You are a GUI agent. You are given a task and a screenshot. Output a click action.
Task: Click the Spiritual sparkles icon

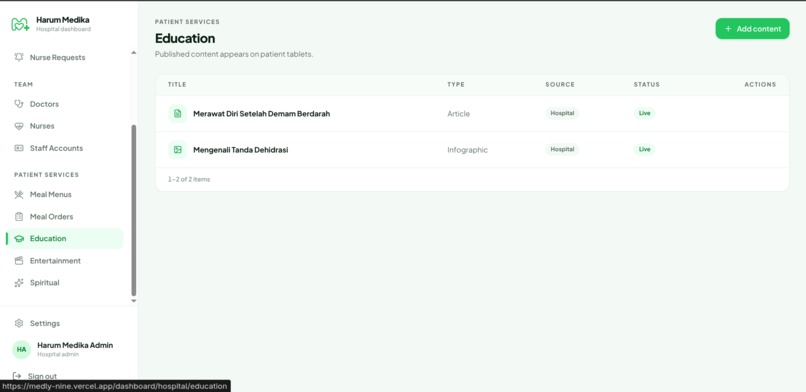point(19,283)
